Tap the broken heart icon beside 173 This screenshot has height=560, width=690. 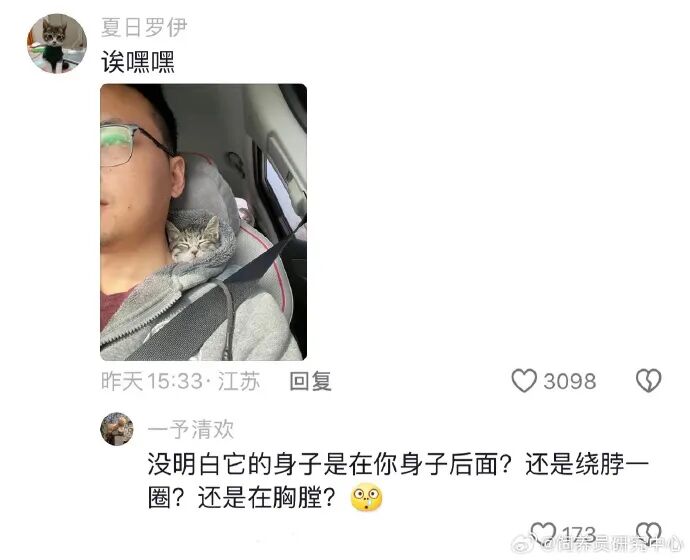click(649, 534)
